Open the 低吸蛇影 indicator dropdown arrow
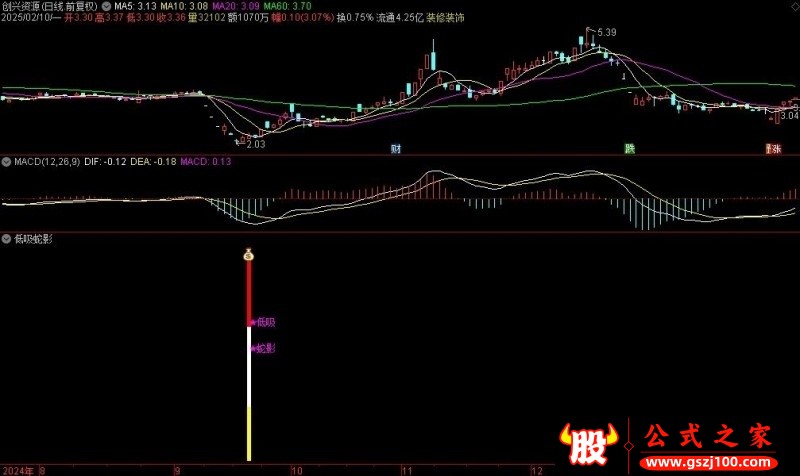800x476 pixels. pos(6,239)
